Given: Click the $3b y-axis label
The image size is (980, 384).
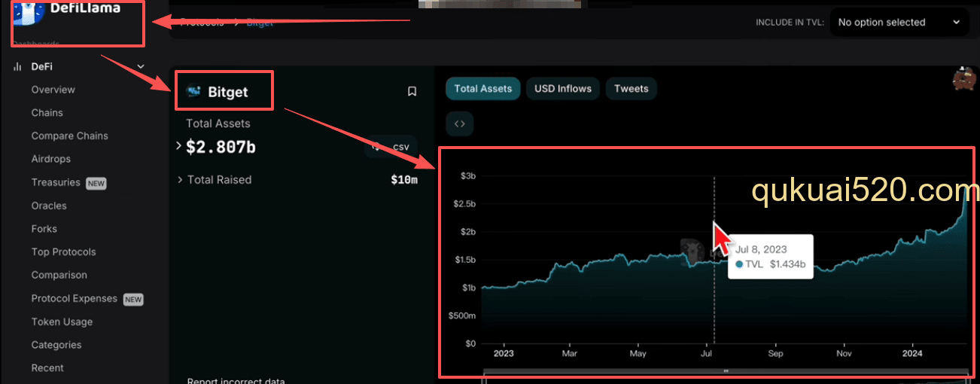Looking at the screenshot, I should 468,176.
